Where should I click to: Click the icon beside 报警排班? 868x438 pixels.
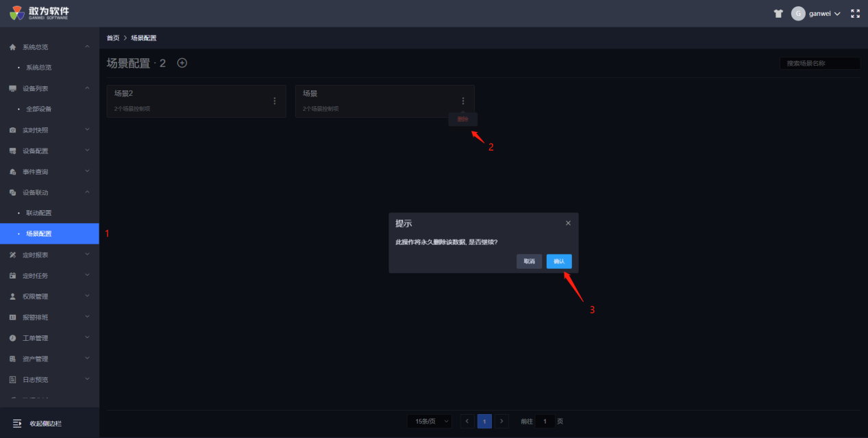point(12,318)
